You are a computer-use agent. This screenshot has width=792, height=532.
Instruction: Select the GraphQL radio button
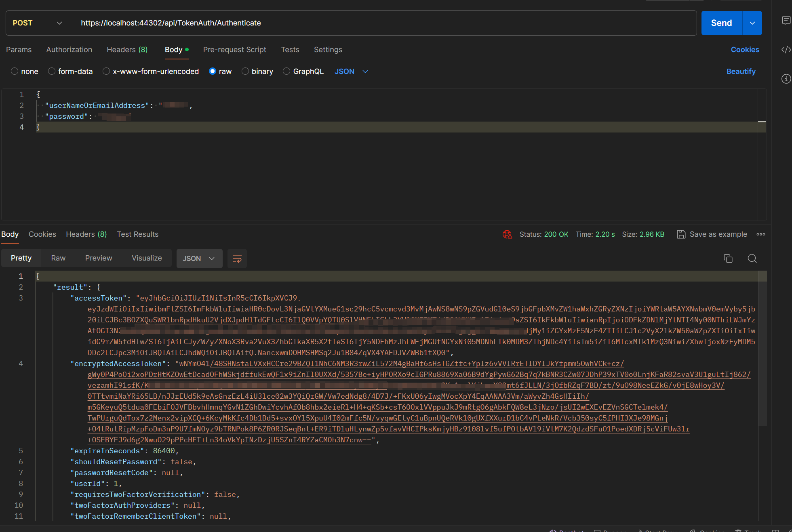[x=286, y=71]
